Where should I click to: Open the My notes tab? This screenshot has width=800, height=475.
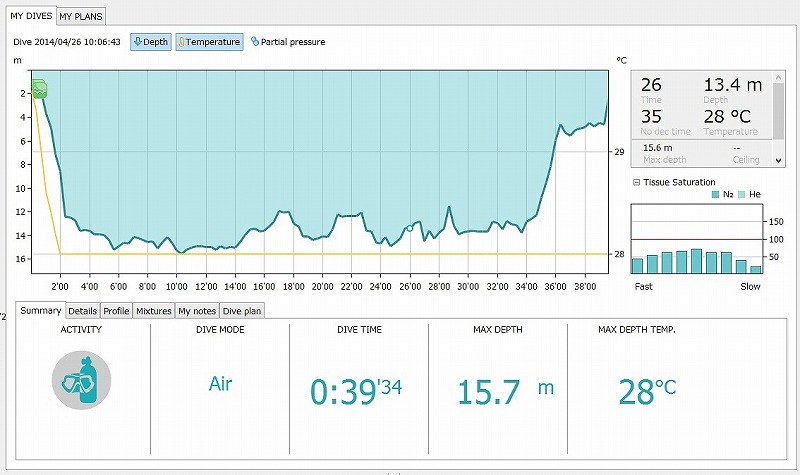pos(197,311)
